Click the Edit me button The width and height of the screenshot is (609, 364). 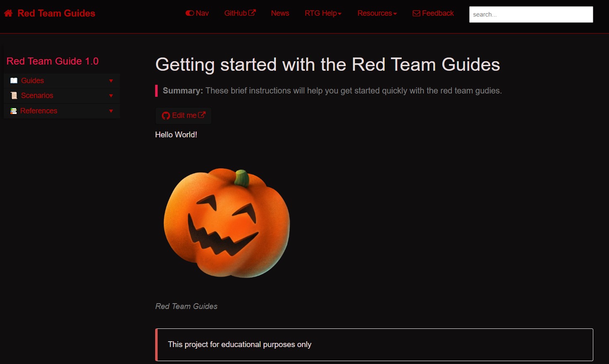click(x=183, y=115)
